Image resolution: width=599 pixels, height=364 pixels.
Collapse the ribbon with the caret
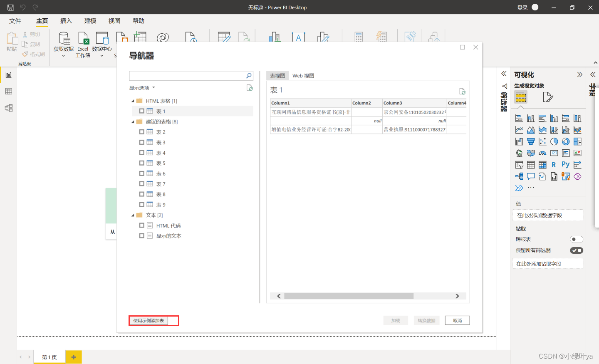coord(595,63)
